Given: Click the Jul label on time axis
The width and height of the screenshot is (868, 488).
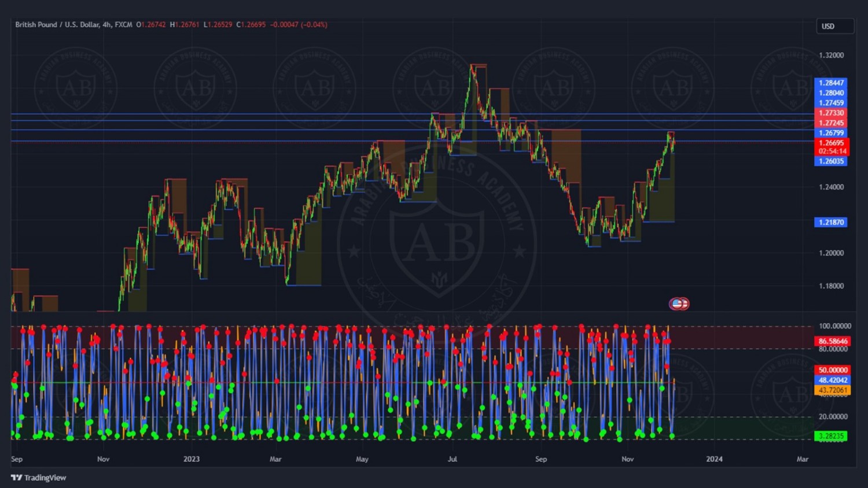Looking at the screenshot, I should click(452, 459).
